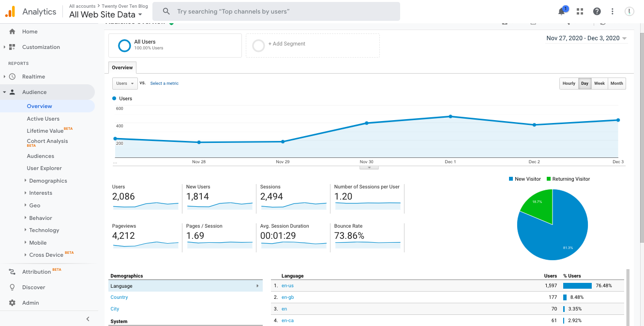Image resolution: width=644 pixels, height=326 pixels.
Task: Click the help question mark icon
Action: click(597, 11)
